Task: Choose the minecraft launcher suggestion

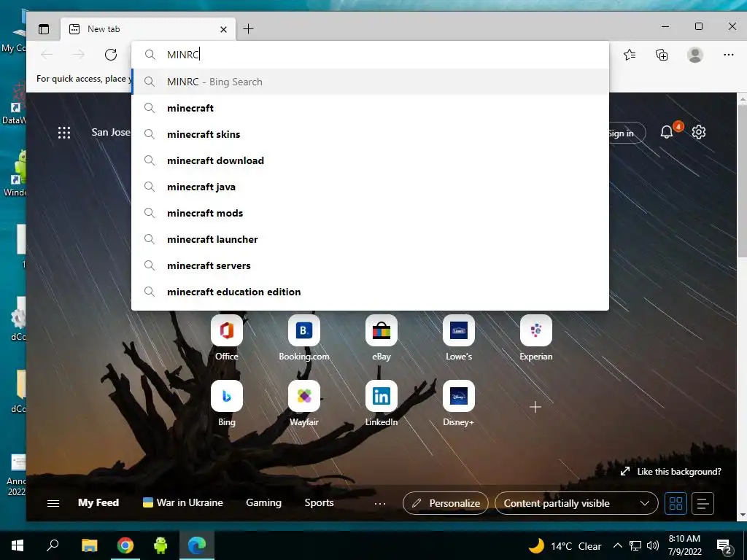Action: (370, 239)
